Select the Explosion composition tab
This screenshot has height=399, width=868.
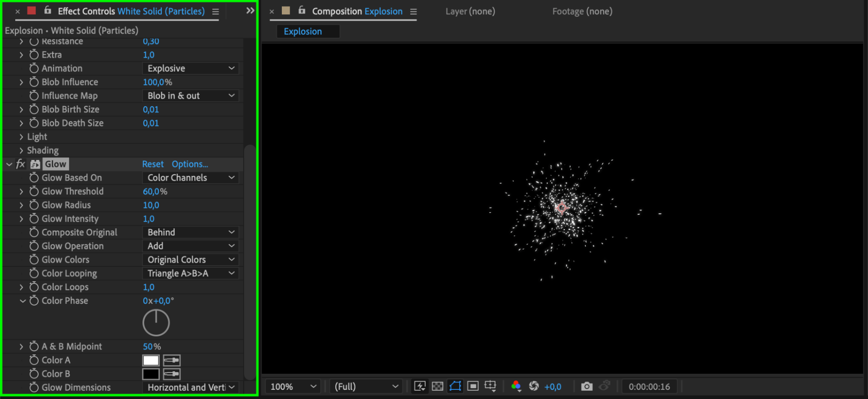(x=303, y=31)
